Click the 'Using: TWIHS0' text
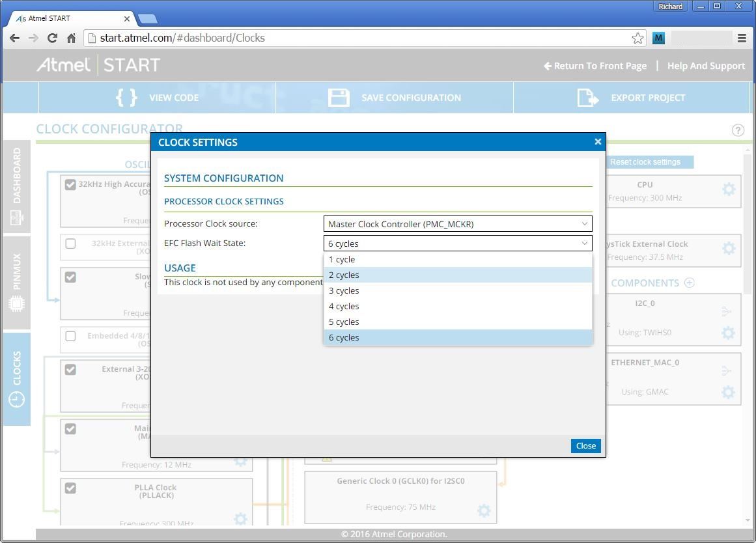 tap(645, 333)
